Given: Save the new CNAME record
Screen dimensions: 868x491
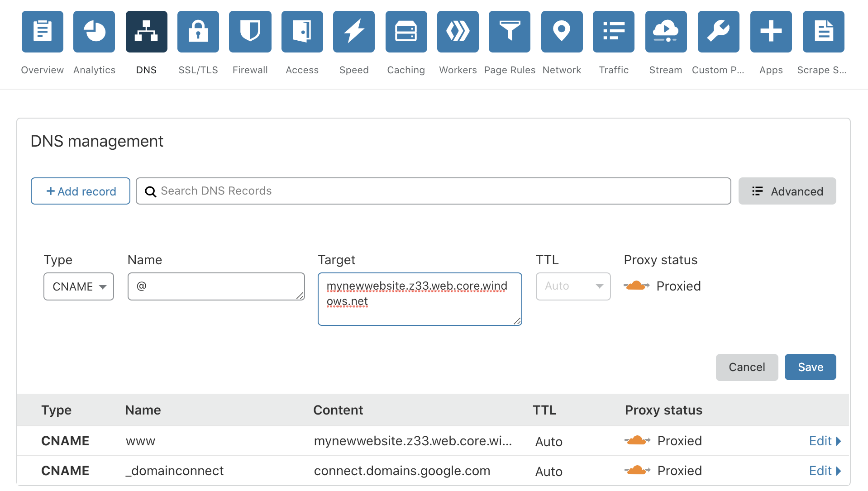Looking at the screenshot, I should coord(811,367).
